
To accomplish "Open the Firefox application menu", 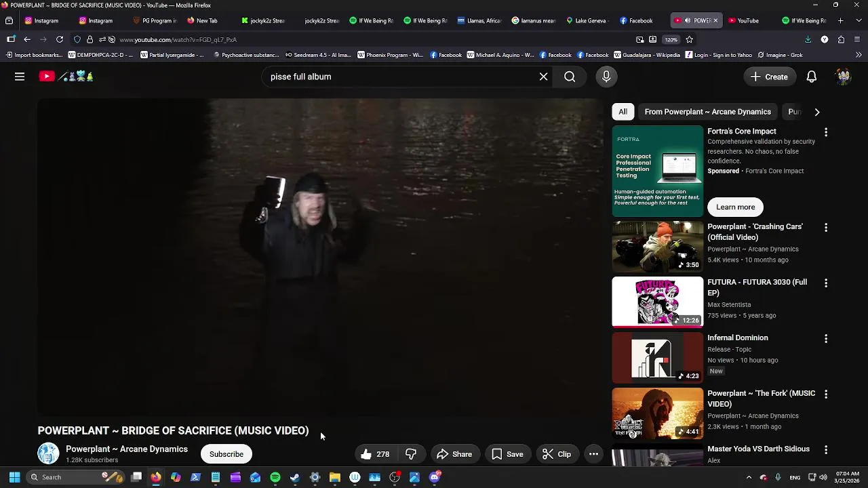I will pos(858,39).
